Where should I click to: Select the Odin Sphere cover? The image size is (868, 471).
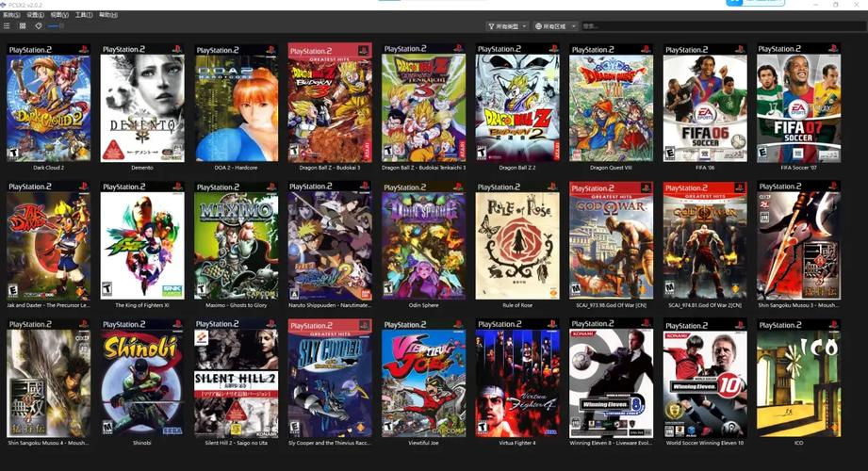pyautogui.click(x=423, y=239)
